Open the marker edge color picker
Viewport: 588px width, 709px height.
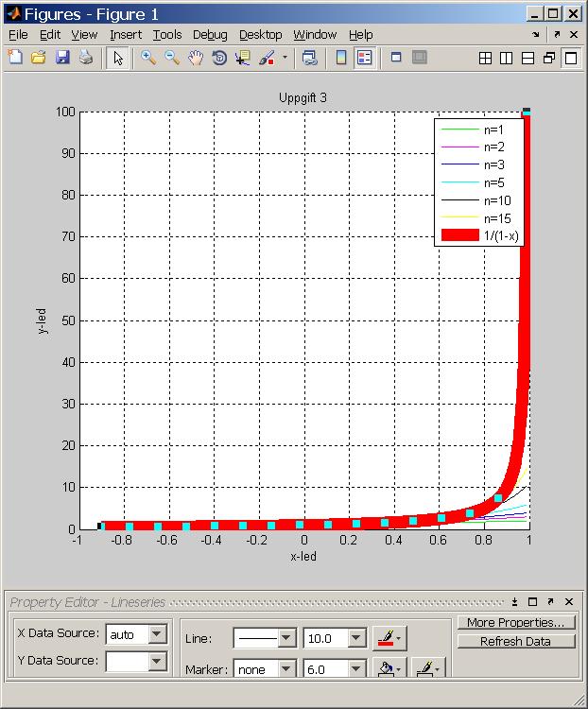(x=428, y=667)
